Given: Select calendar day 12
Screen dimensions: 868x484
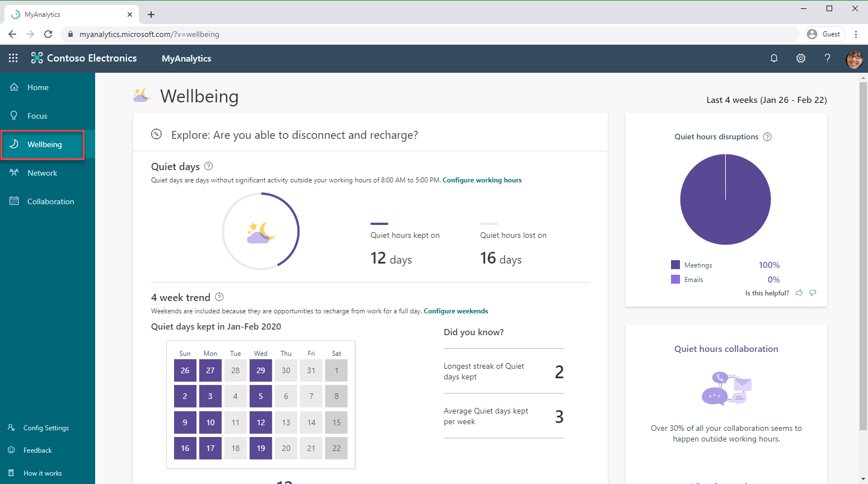Looking at the screenshot, I should (261, 422).
